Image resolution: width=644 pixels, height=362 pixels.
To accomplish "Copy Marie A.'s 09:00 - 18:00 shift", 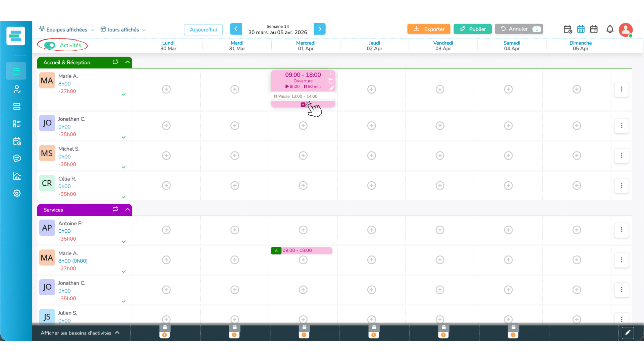I will (330, 81).
